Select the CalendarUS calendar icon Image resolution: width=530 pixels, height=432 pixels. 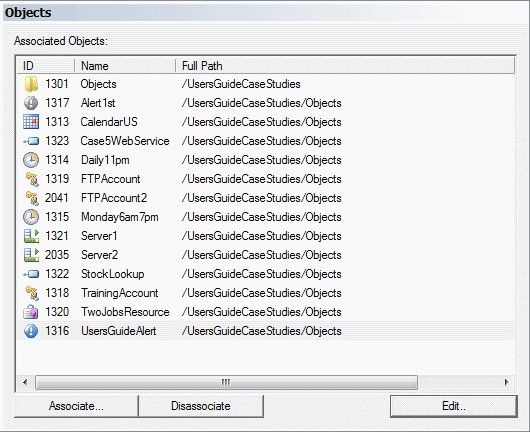[31, 122]
